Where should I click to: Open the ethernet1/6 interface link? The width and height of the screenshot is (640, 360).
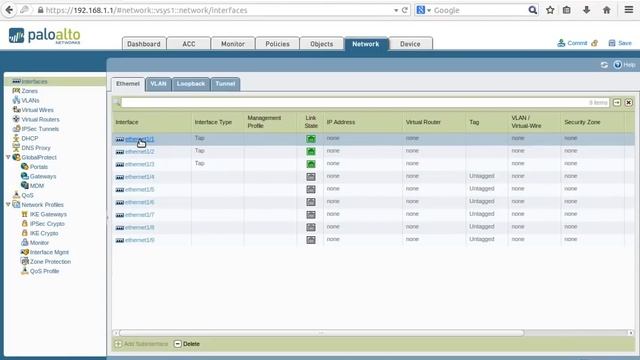pyautogui.click(x=140, y=202)
